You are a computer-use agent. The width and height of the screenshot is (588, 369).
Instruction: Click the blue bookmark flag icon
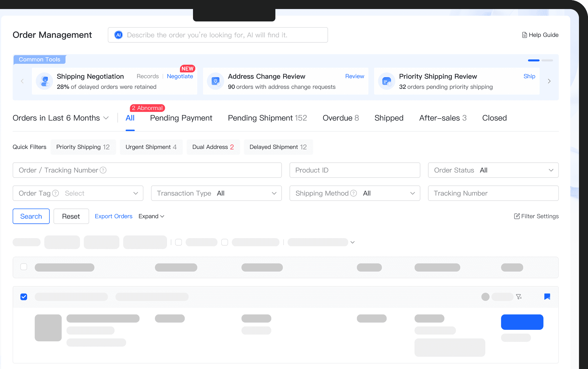(547, 296)
